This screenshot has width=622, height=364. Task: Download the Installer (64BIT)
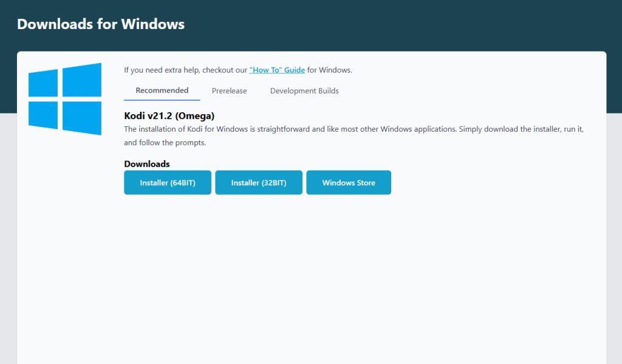pos(168,183)
